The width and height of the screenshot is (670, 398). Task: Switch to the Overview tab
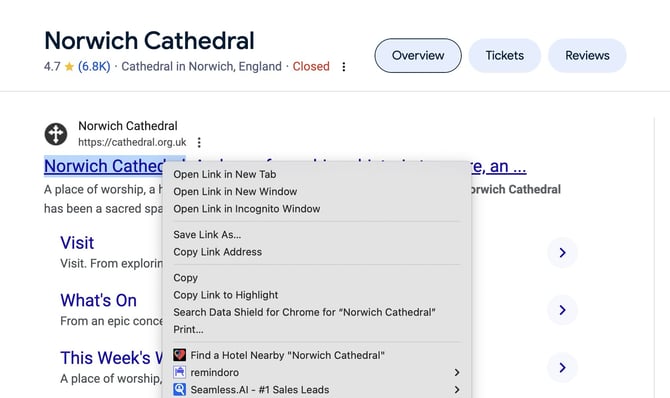tap(418, 56)
